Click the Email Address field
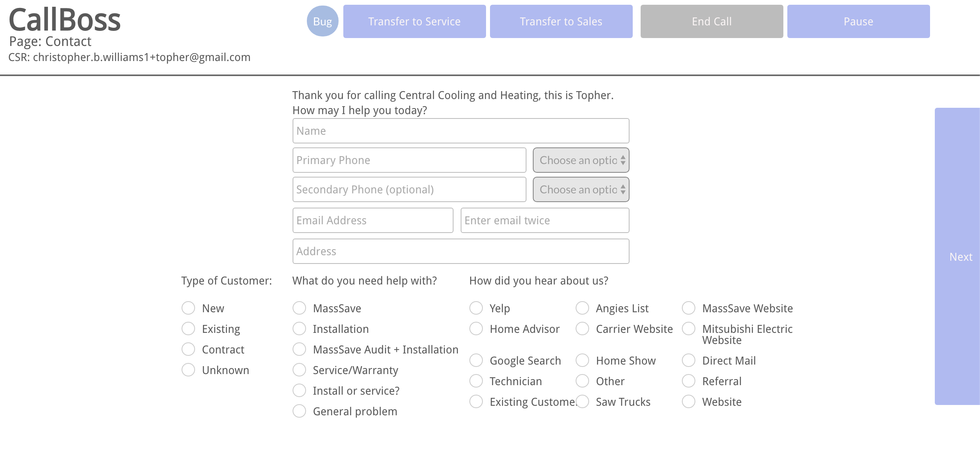 click(x=373, y=220)
